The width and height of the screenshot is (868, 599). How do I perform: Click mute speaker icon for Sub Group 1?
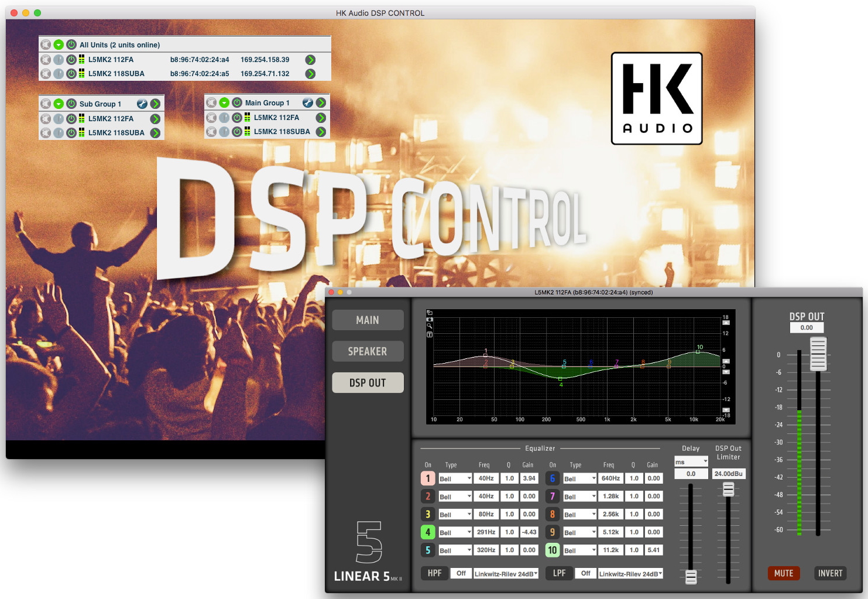46,104
